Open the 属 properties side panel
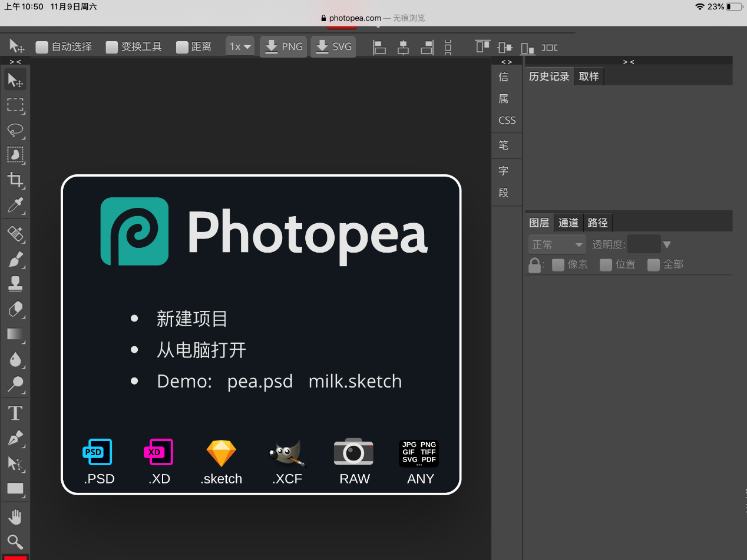This screenshot has height=560, width=747. click(504, 99)
